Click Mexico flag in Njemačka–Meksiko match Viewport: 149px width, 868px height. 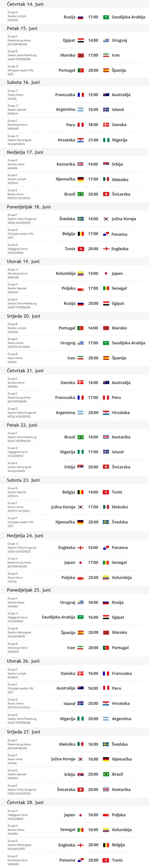(106, 179)
